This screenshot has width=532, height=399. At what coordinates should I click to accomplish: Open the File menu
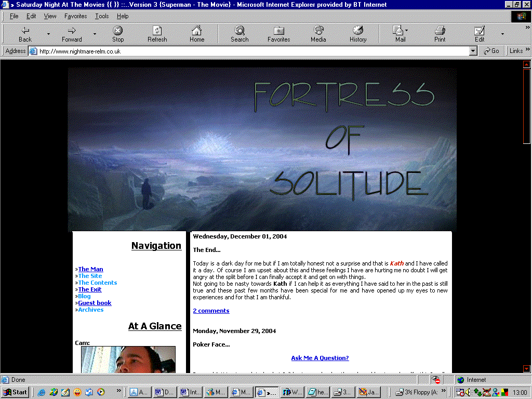(x=14, y=16)
